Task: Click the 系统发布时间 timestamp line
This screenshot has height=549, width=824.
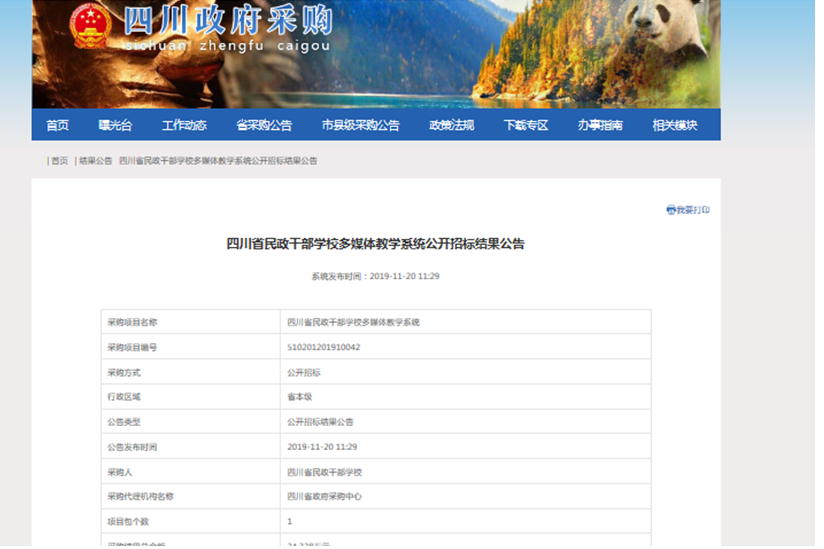Action: coord(375,276)
